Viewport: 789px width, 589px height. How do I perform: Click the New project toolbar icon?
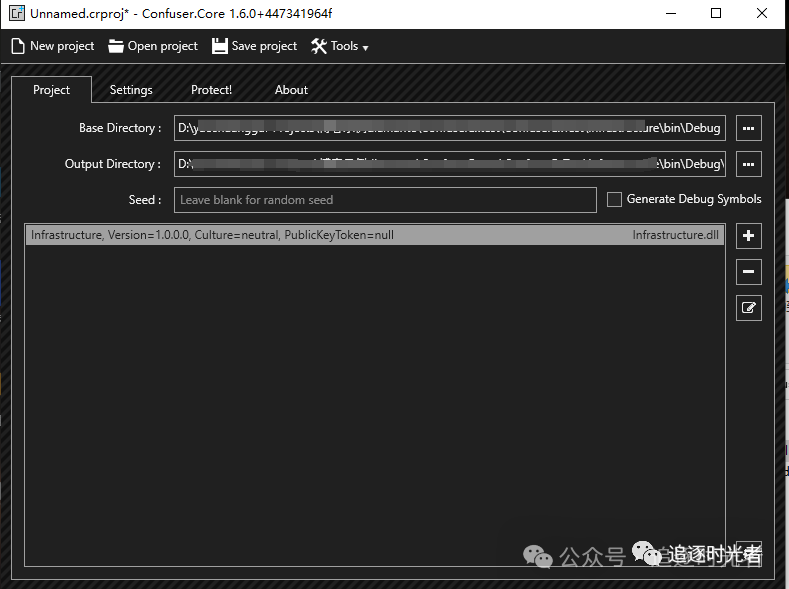point(18,46)
